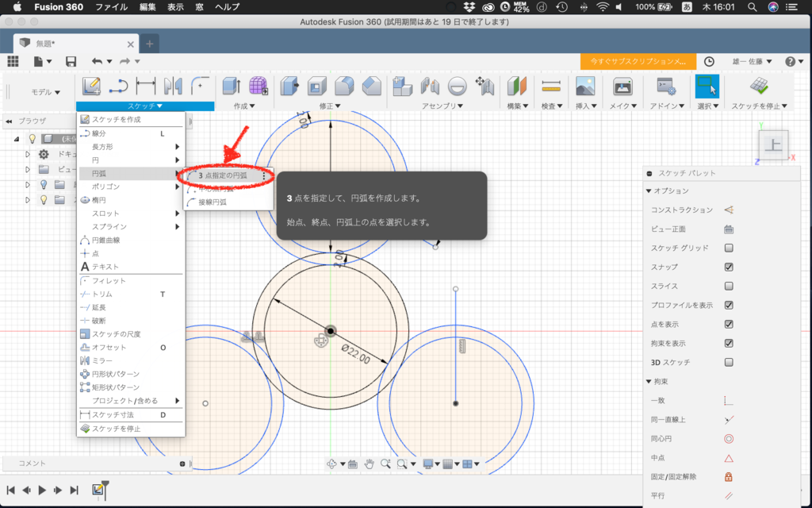
Task: Toggle the Show Constraints checkbox
Action: (729, 343)
